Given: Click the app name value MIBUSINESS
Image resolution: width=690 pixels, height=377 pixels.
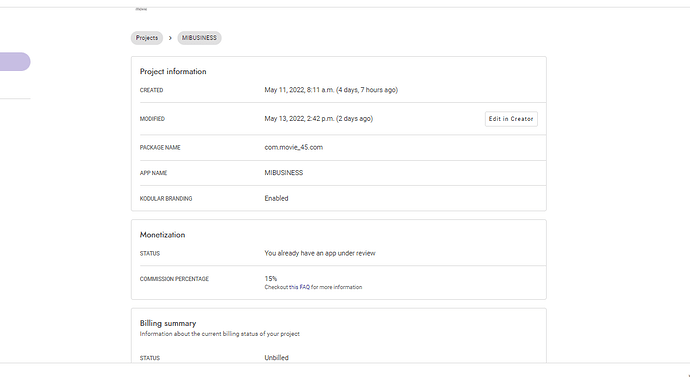Looking at the screenshot, I should click(284, 173).
